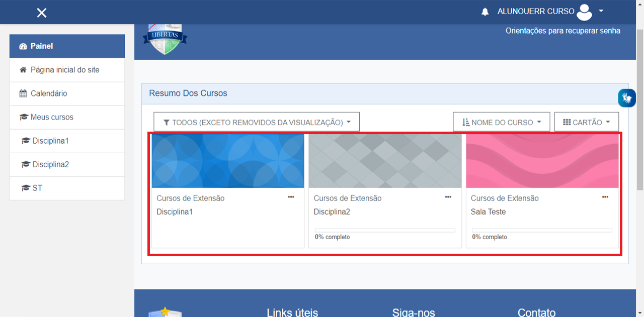The image size is (644, 317).
Task: Open the Orientações para recuperar senha link
Action: coord(562,31)
